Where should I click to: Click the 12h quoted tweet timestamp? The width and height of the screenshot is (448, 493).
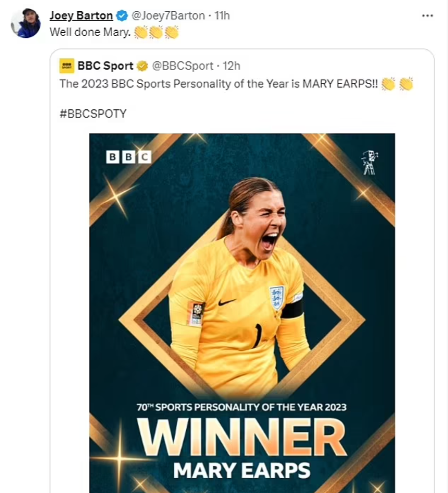coord(231,66)
